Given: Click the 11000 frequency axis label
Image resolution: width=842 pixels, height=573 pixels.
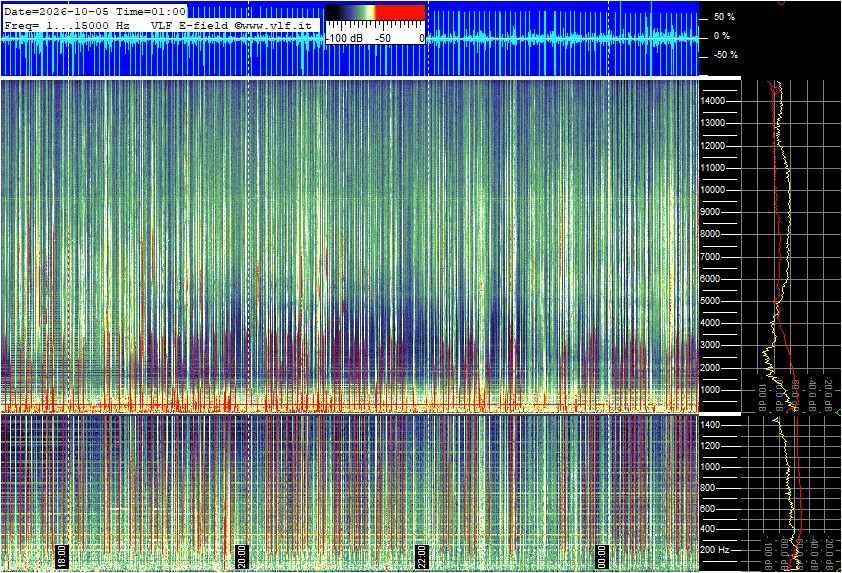Looking at the screenshot, I should [713, 168].
